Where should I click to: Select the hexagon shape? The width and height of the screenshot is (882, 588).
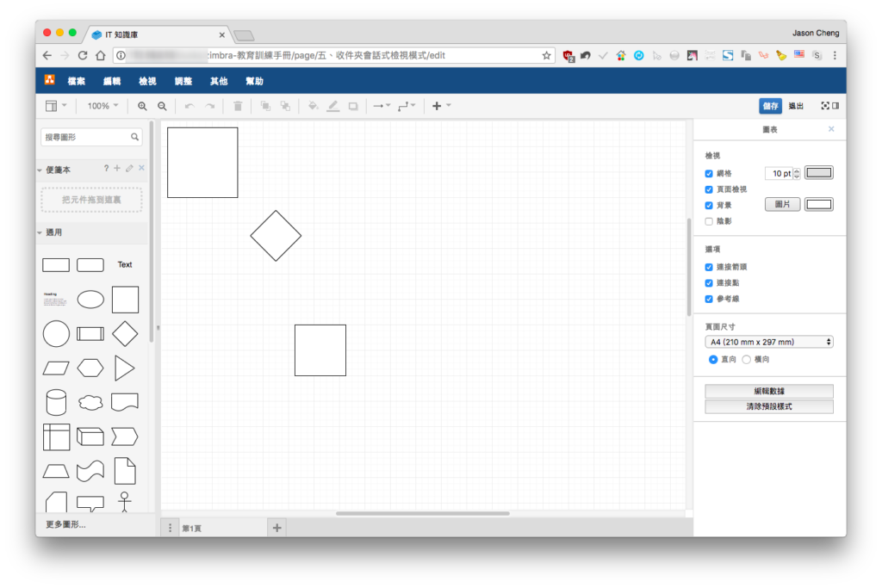point(90,368)
